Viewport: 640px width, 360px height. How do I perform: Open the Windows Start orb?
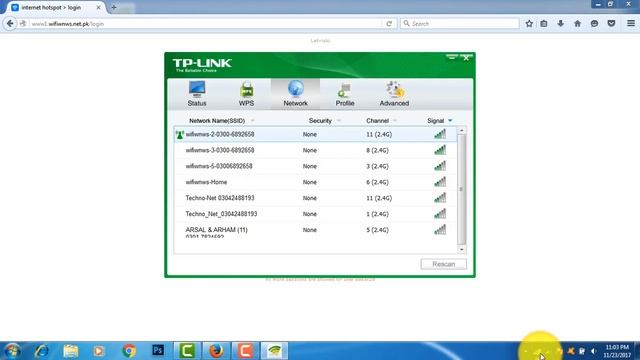[x=12, y=351]
